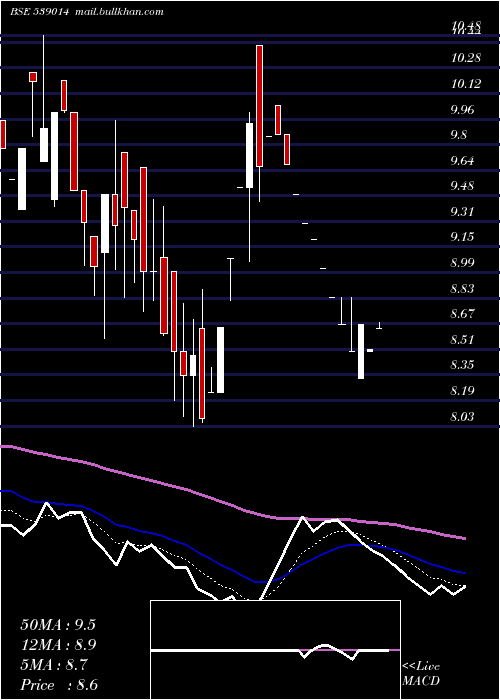
Task: Click the mail.bullkhan.com watermark text
Action: click(119, 12)
